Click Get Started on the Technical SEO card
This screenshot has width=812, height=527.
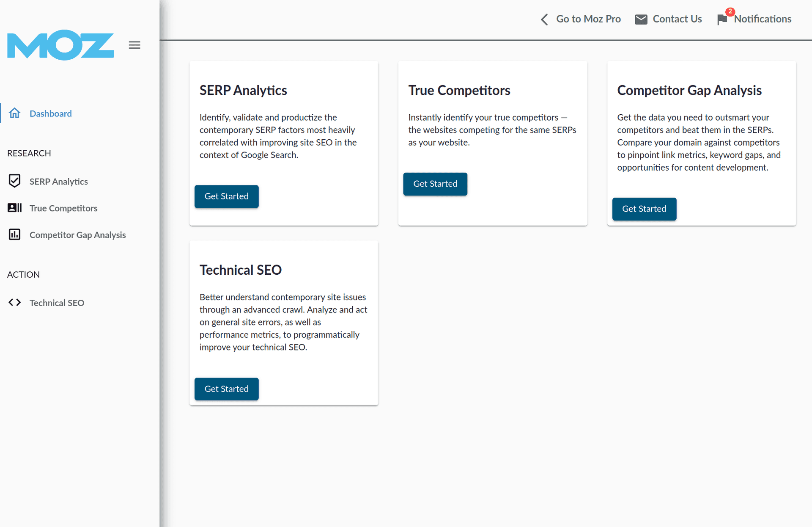pos(227,389)
